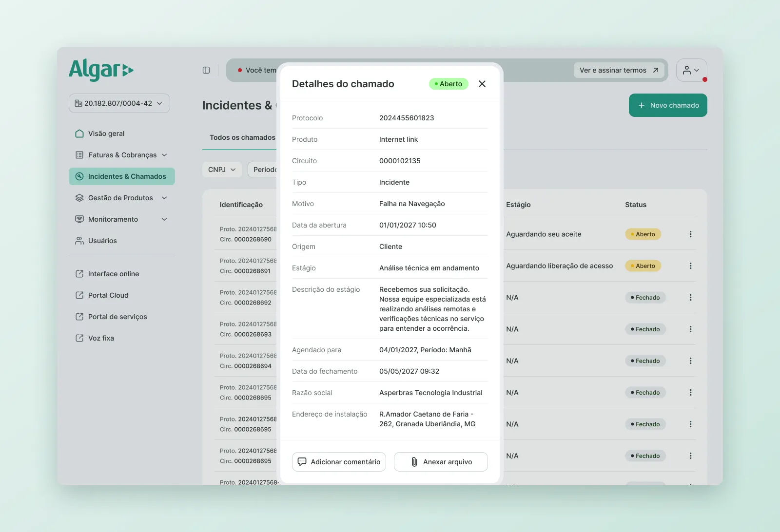Open row options for Aguardando liberação de acesso
This screenshot has height=532, width=780.
click(x=690, y=266)
